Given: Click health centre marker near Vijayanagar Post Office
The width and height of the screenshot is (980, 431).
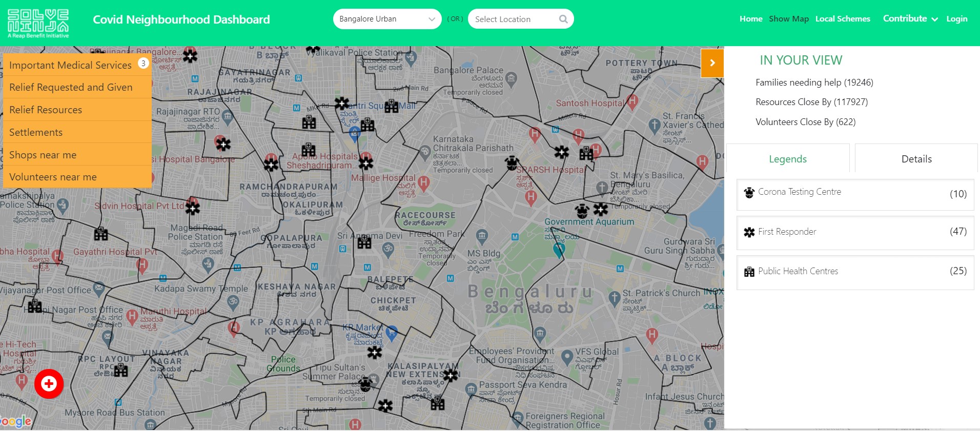Looking at the screenshot, I should 35,305.
